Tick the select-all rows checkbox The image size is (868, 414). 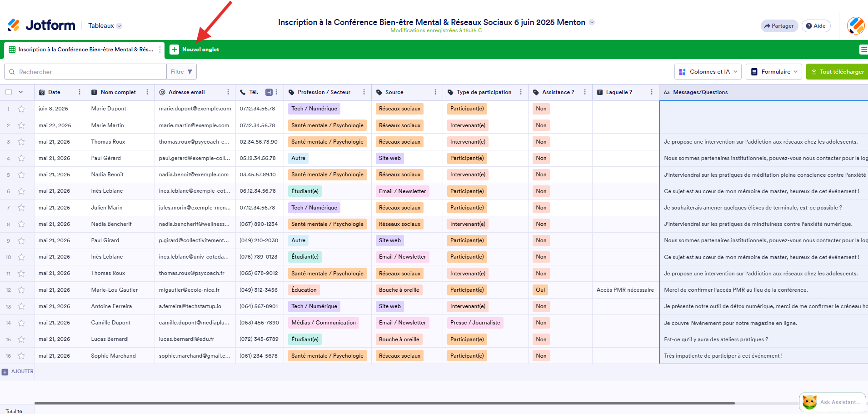(x=9, y=92)
